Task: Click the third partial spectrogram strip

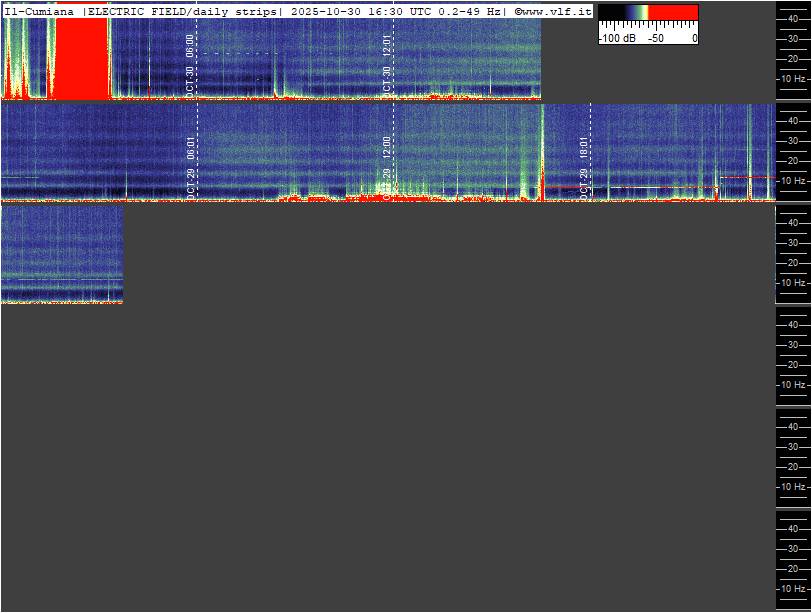Action: (x=61, y=254)
